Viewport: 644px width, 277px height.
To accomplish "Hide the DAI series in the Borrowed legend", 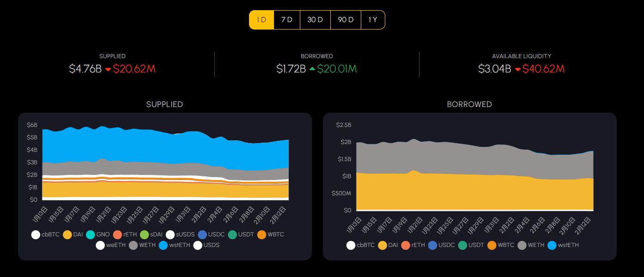I will point(382,245).
